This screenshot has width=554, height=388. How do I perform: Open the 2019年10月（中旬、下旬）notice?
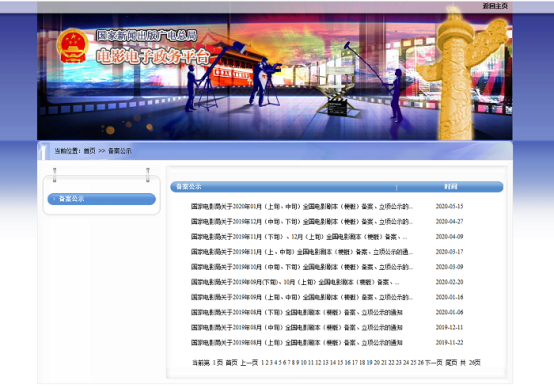coord(302,267)
